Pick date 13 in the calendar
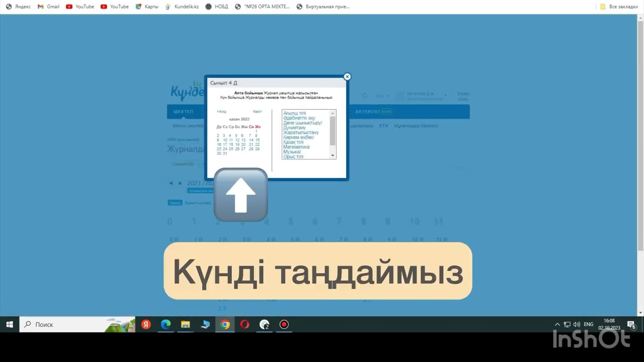Screen dimensions: 644x362 tap(244, 140)
